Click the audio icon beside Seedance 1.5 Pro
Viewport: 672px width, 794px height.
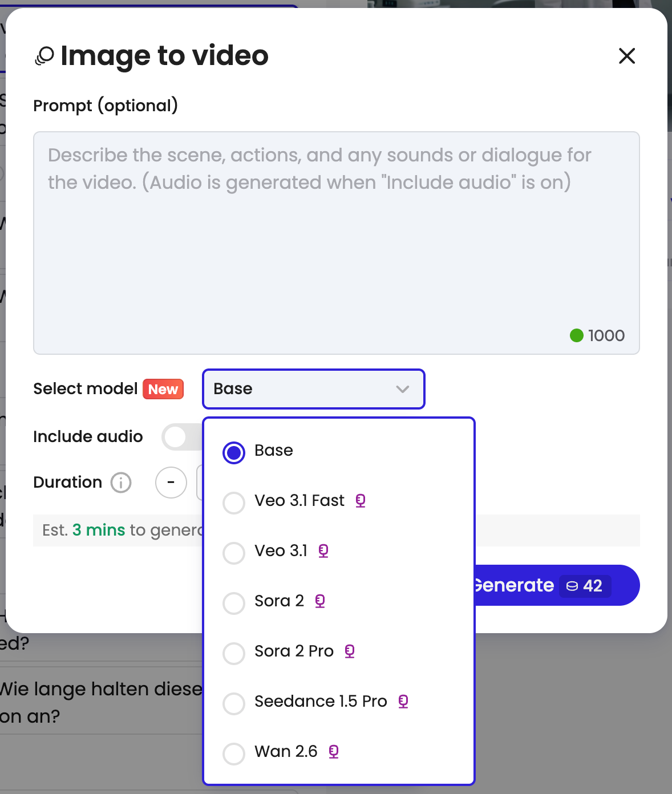403,702
